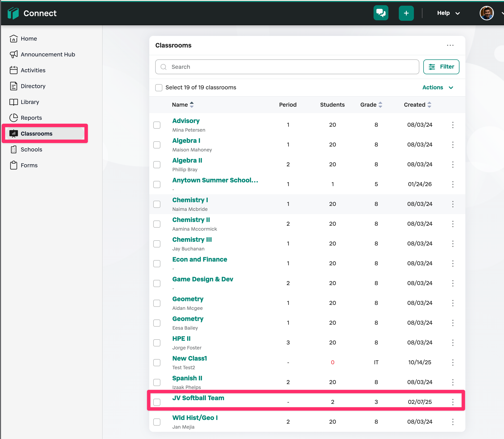Check the Wld Hist/Geo I checkbox
This screenshot has height=439, width=504.
tap(157, 422)
